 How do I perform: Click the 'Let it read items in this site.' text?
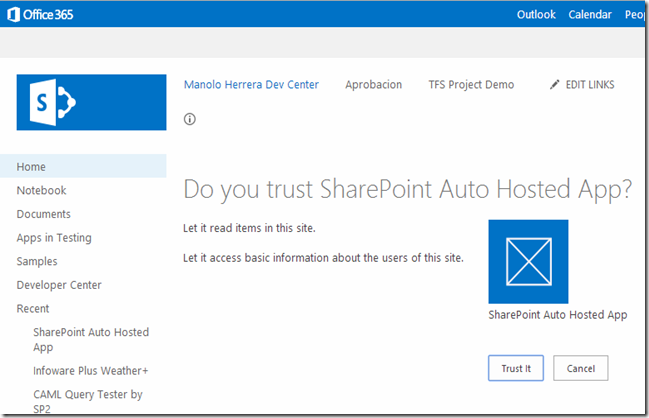249,228
